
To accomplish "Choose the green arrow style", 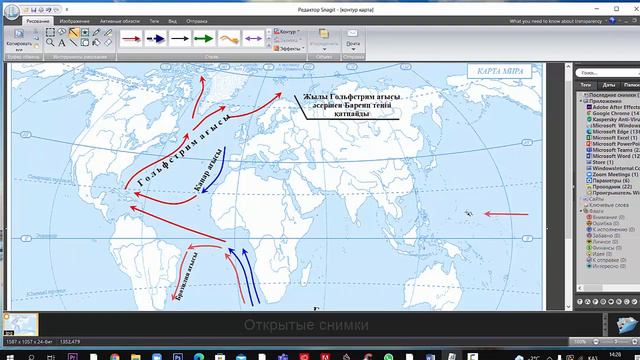I will coord(204,39).
